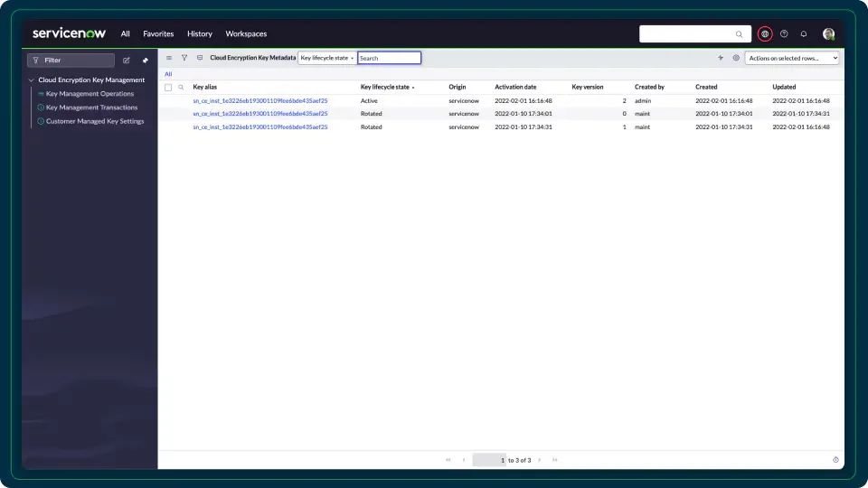The height and width of the screenshot is (488, 868).
Task: Go to the previous page arrow
Action: coord(464,460)
